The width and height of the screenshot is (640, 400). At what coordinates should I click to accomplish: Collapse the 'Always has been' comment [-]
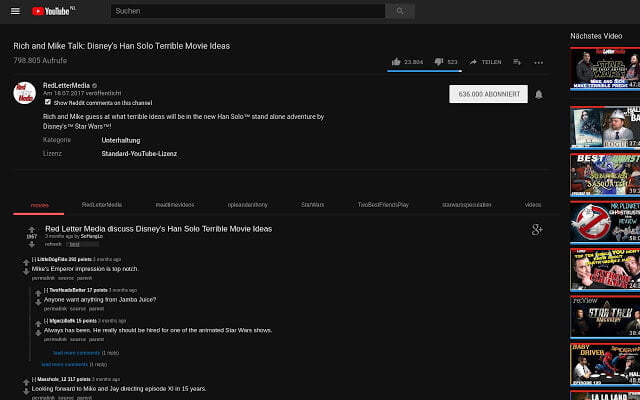pos(46,321)
